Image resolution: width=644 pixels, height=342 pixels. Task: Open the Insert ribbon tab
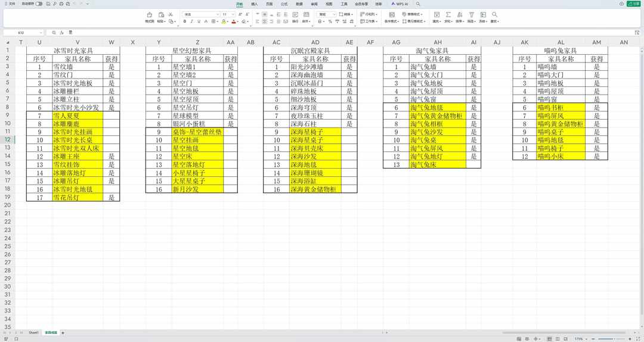click(255, 4)
